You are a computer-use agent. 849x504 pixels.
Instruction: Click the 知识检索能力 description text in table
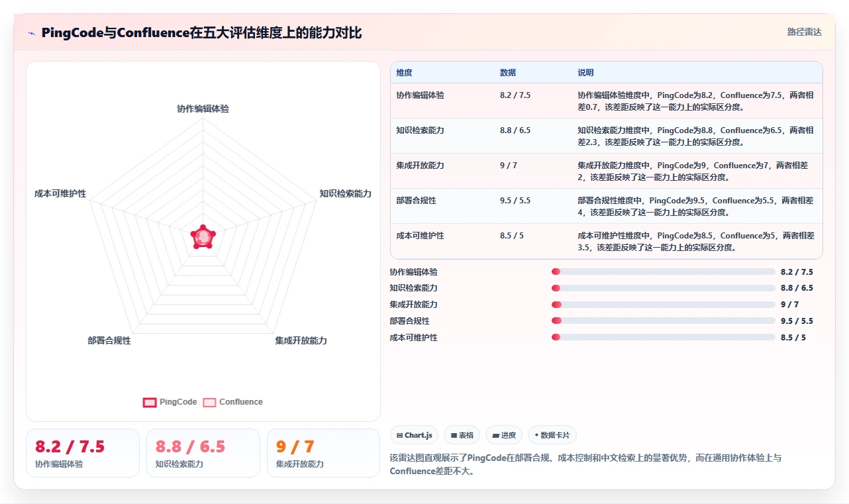(x=696, y=136)
